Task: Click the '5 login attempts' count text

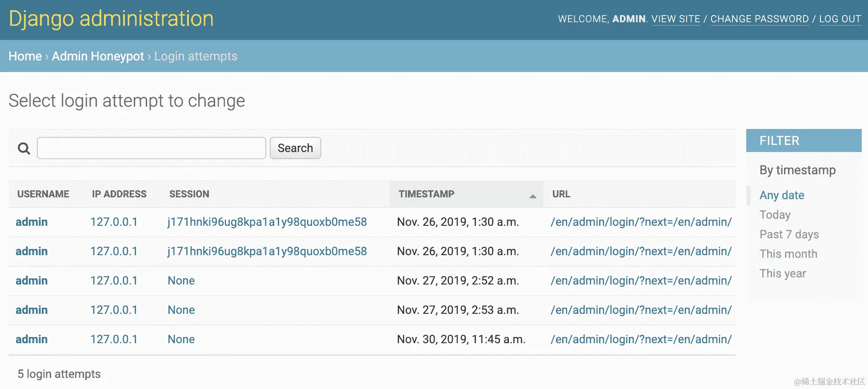Action: click(x=59, y=374)
